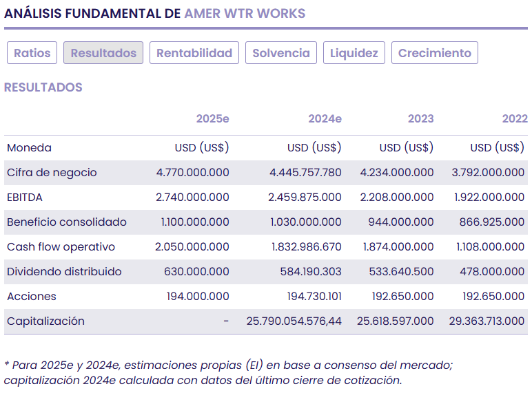Click the 2024e column header

click(325, 118)
